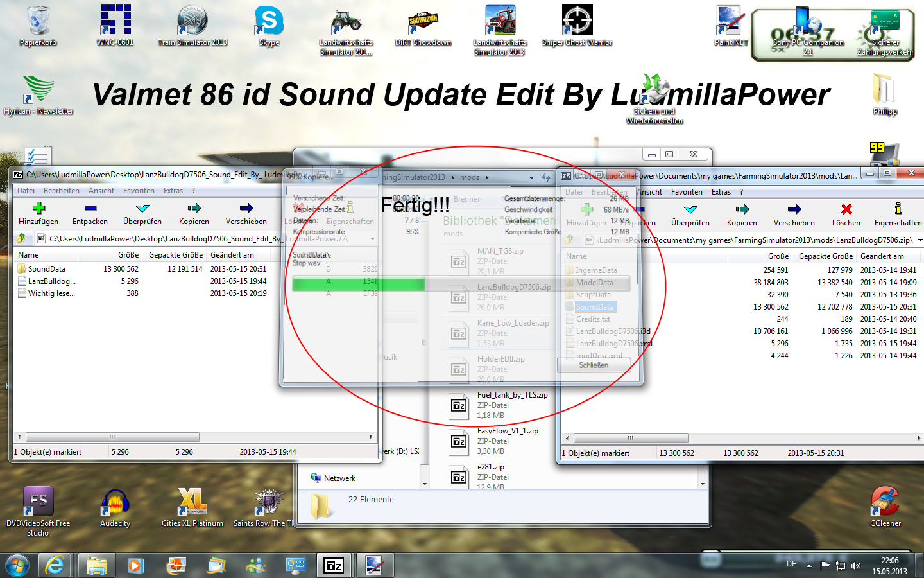Sort right 7-Zip list by Geändert am
The width and height of the screenshot is (924, 578).
pyautogui.click(x=889, y=256)
